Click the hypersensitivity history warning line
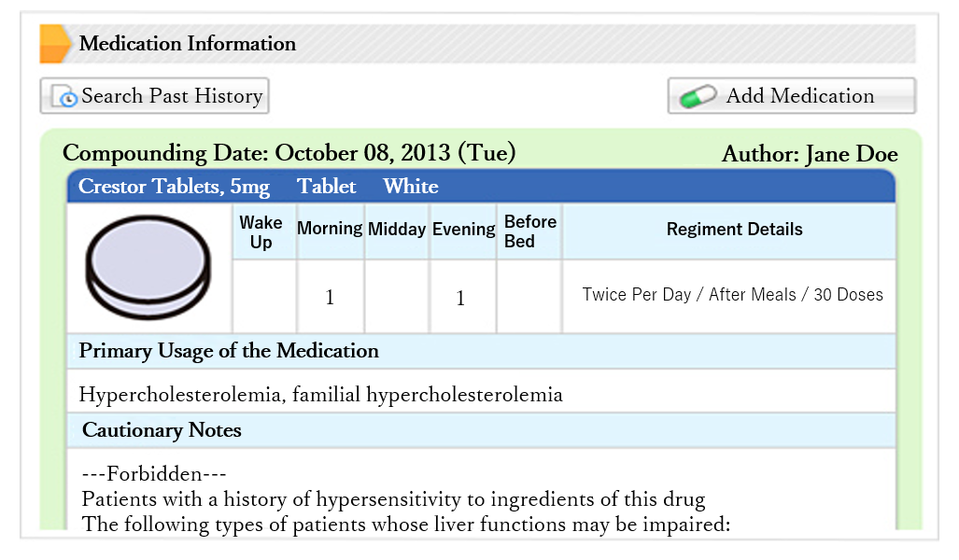The height and width of the screenshot is (560, 959). tap(393, 499)
